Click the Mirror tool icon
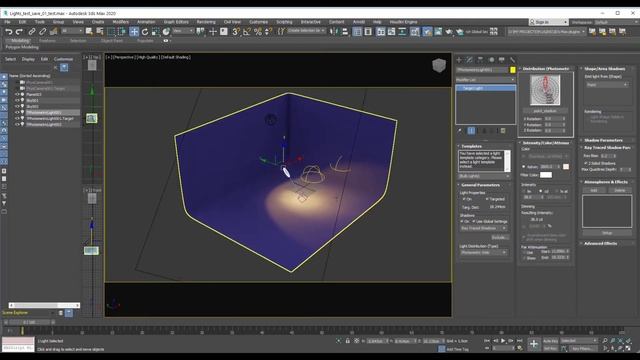 333,31
